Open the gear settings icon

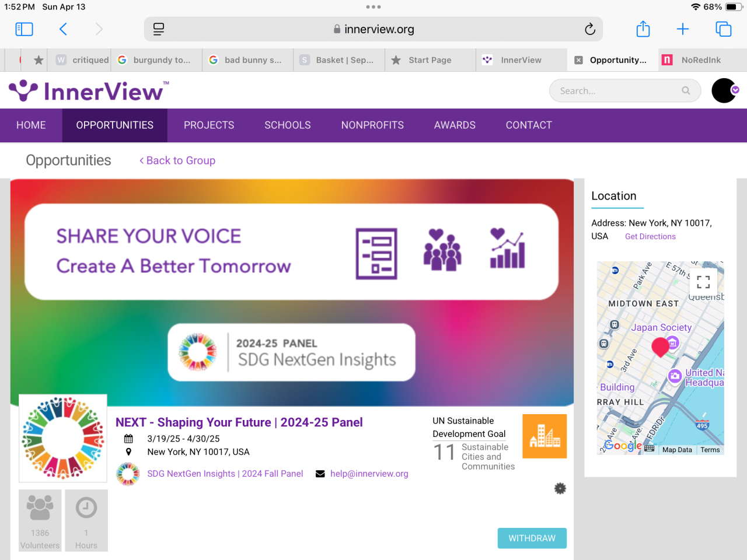coord(560,489)
